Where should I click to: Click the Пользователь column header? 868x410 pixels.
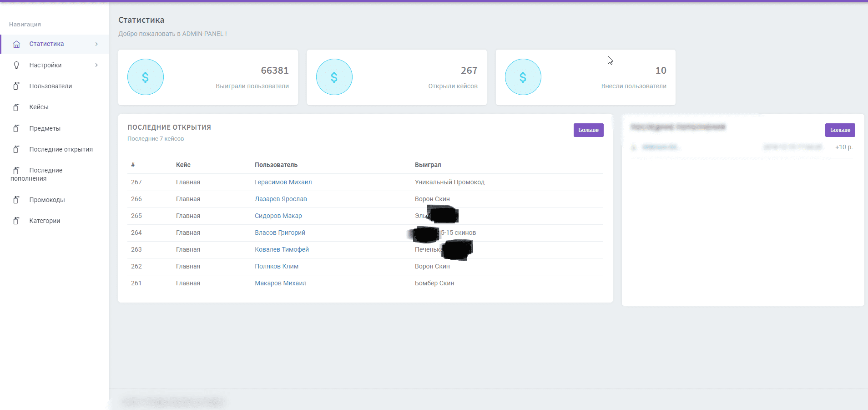(276, 165)
